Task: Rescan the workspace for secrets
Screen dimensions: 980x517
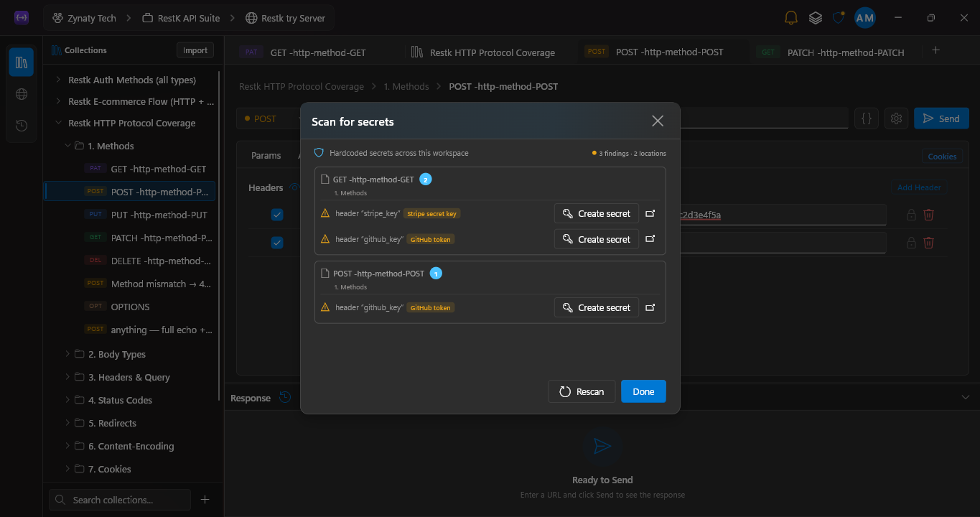Action: tap(582, 391)
